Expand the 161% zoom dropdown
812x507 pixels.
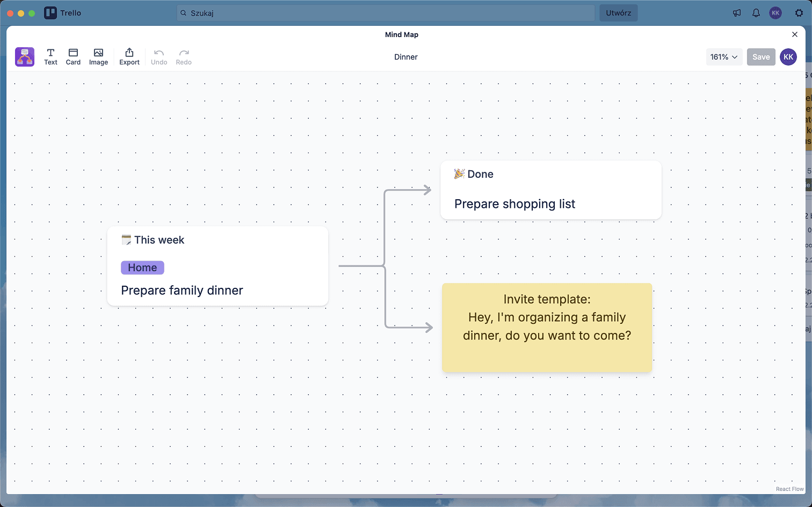click(x=723, y=57)
